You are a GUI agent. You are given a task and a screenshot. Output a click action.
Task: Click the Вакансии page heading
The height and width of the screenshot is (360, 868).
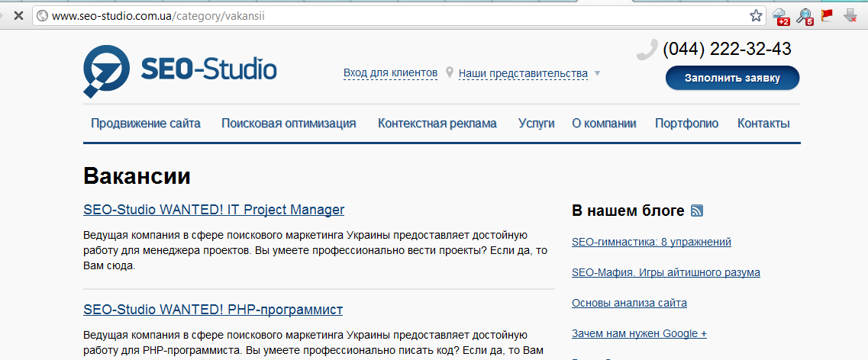[137, 176]
